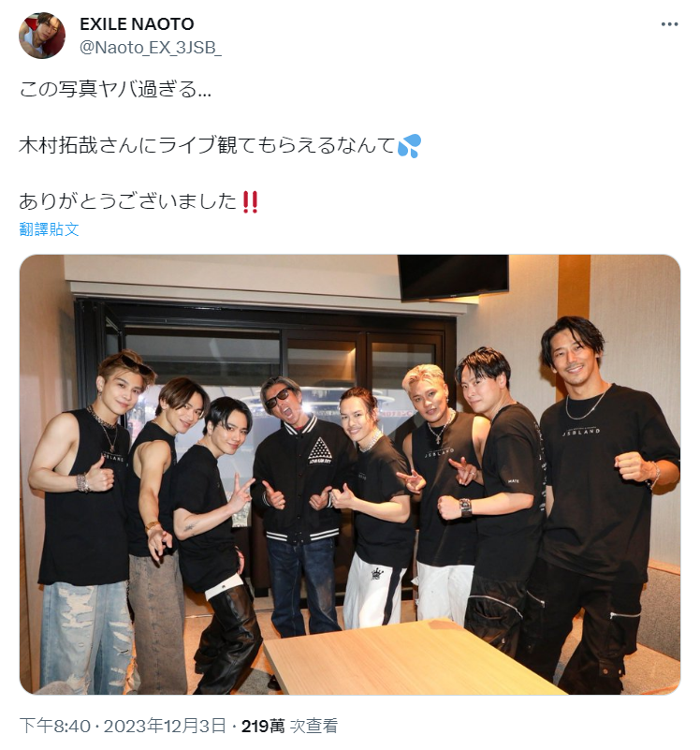
Task: Click the 次查看 views label
Action: 314,726
